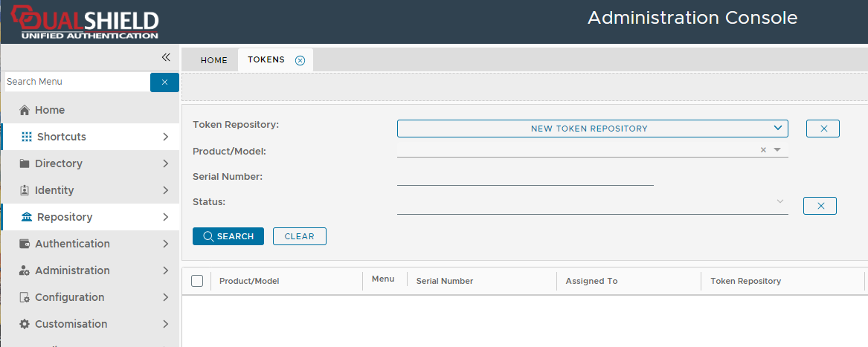868x347 pixels.
Task: Click the Shortcuts grid icon
Action: [x=27, y=137]
